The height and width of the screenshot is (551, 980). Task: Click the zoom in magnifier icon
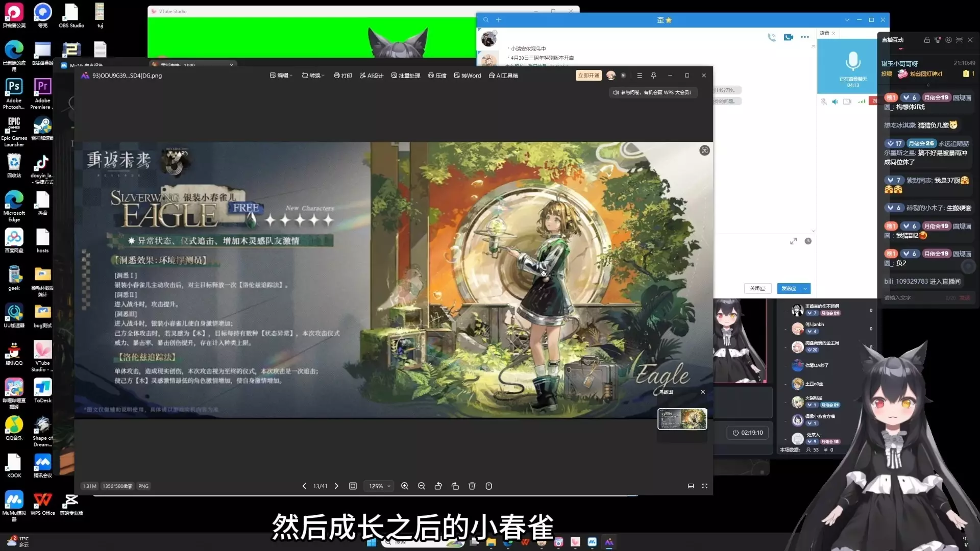point(405,486)
